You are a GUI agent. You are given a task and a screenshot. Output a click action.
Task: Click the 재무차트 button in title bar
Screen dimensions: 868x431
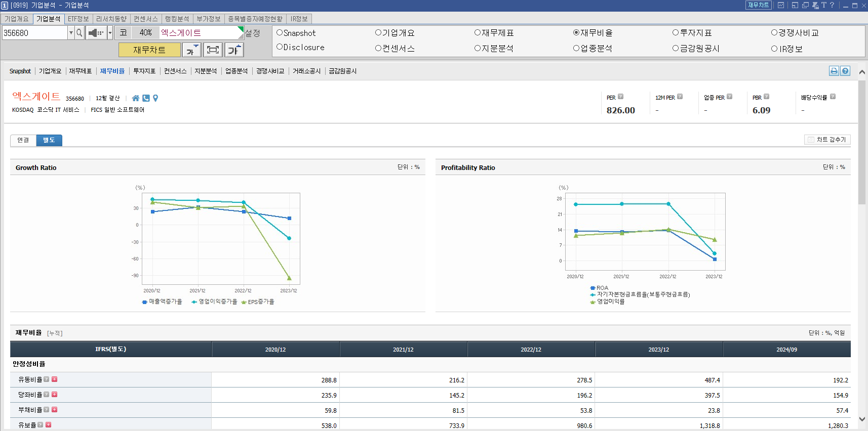pos(759,5)
